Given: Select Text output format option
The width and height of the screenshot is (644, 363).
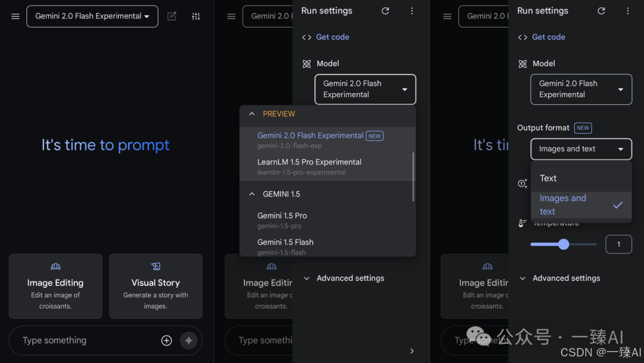Looking at the screenshot, I should (581, 178).
